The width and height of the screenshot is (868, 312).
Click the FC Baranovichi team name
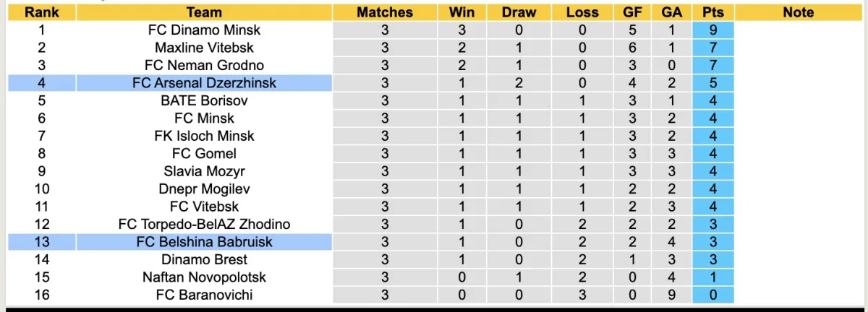[204, 295]
